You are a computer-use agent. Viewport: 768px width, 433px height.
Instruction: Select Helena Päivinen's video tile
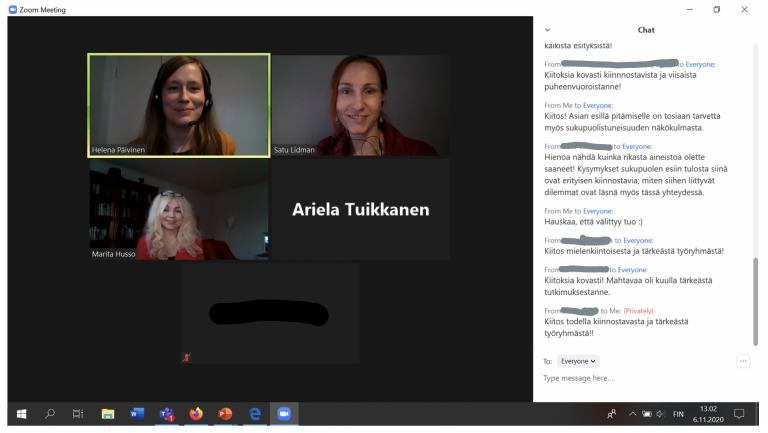coord(179,106)
